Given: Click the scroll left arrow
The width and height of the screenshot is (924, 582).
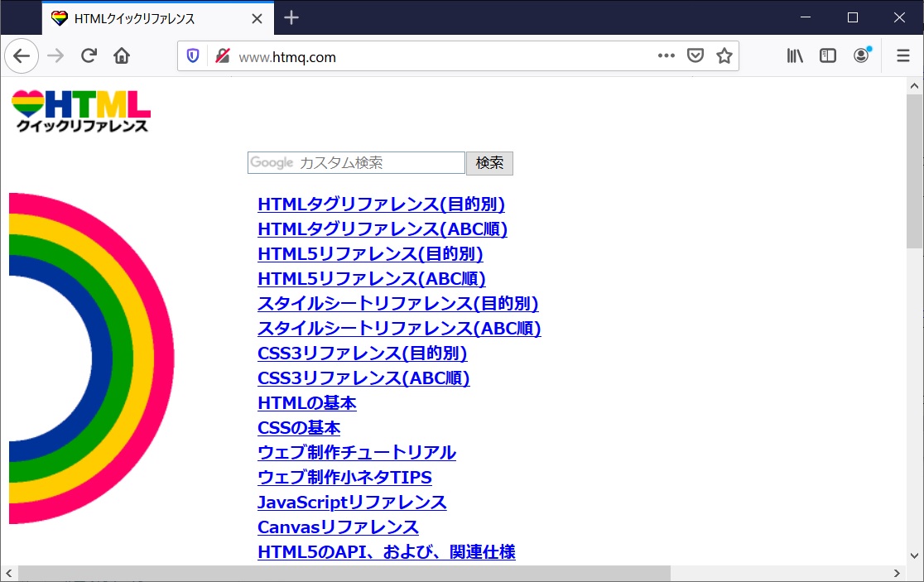Looking at the screenshot, I should pos(9,573).
